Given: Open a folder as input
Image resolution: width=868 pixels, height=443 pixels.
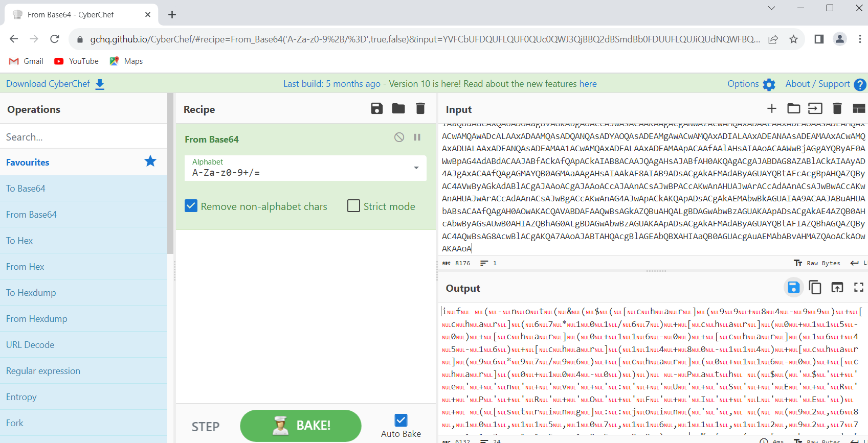Looking at the screenshot, I should [x=794, y=108].
